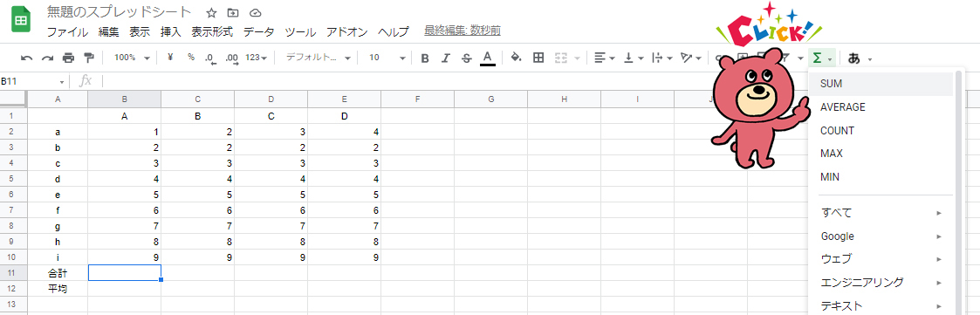Image resolution: width=980 pixels, height=315 pixels.
Task: Format as currency with the yen icon
Action: pyautogui.click(x=171, y=58)
